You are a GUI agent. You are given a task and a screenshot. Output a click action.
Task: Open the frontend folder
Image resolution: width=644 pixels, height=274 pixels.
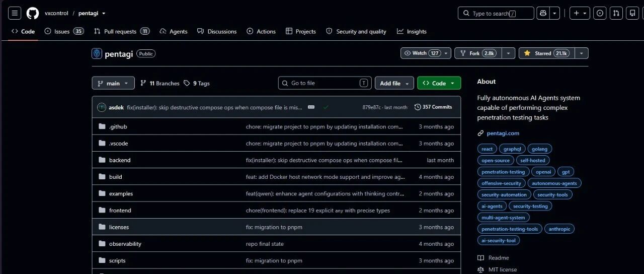click(120, 211)
